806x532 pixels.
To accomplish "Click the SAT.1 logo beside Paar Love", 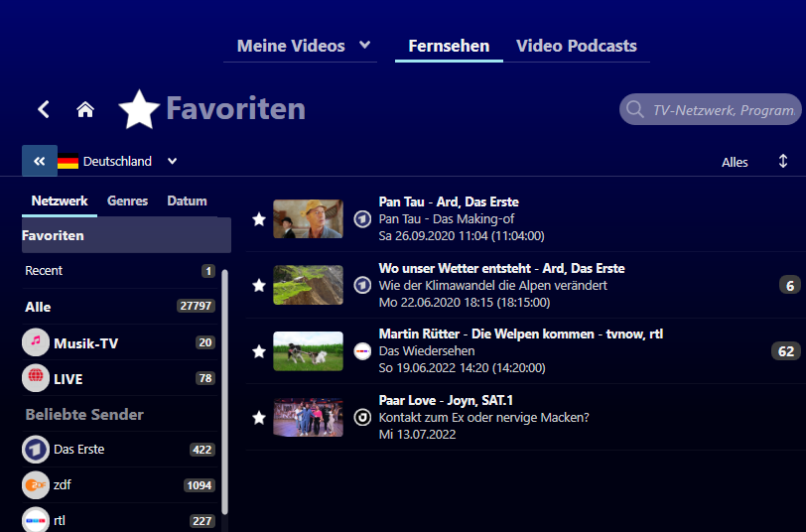I will (362, 417).
